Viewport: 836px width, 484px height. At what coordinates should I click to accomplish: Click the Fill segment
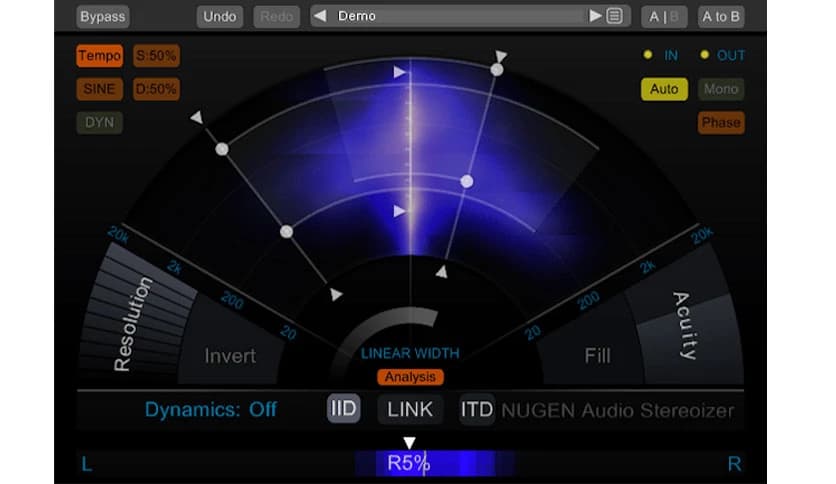tap(597, 356)
